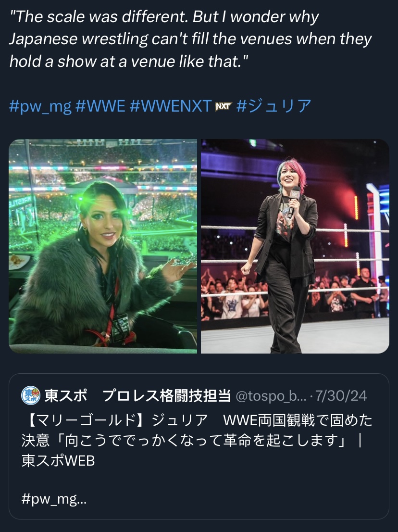Click the NXT logo emoji icon
Screen dimensions: 398x532
(x=224, y=106)
